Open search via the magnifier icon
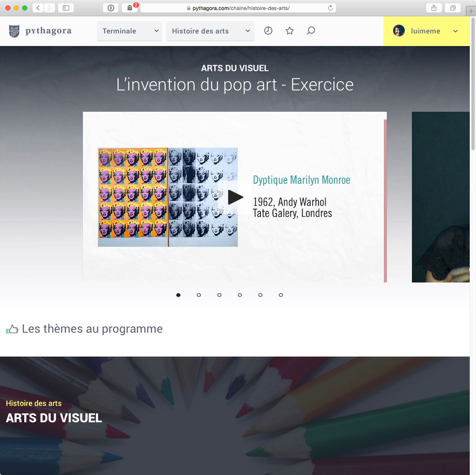Image resolution: width=476 pixels, height=475 pixels. [311, 31]
